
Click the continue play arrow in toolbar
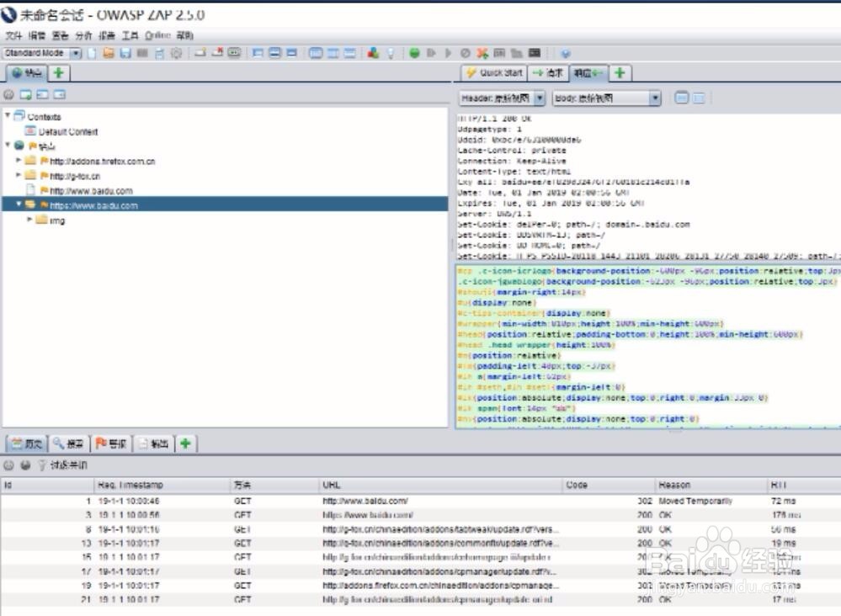(x=449, y=53)
